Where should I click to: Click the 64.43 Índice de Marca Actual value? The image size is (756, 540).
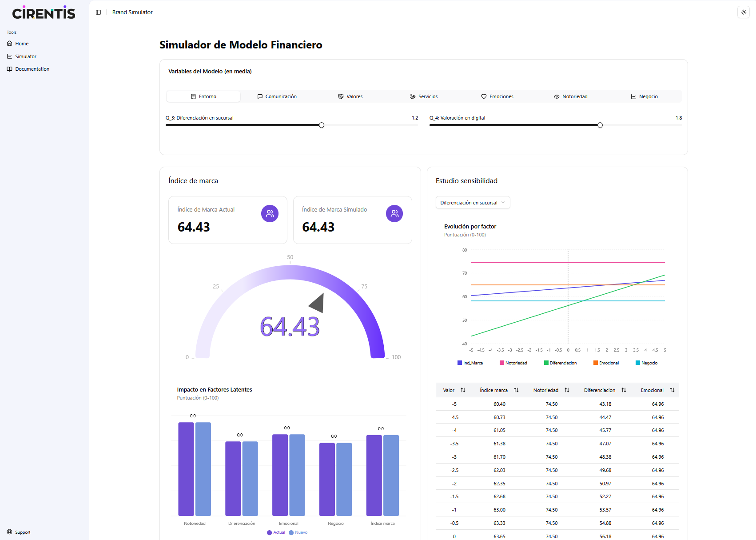click(x=194, y=227)
